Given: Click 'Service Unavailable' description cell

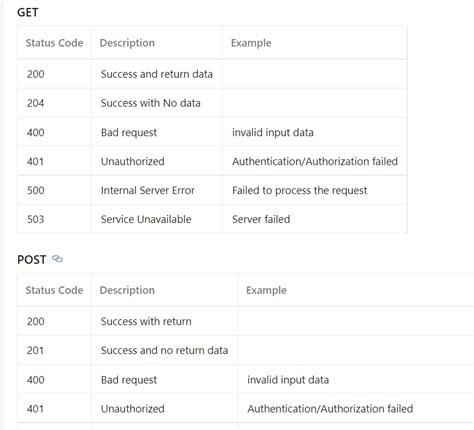Looking at the screenshot, I should [146, 219].
